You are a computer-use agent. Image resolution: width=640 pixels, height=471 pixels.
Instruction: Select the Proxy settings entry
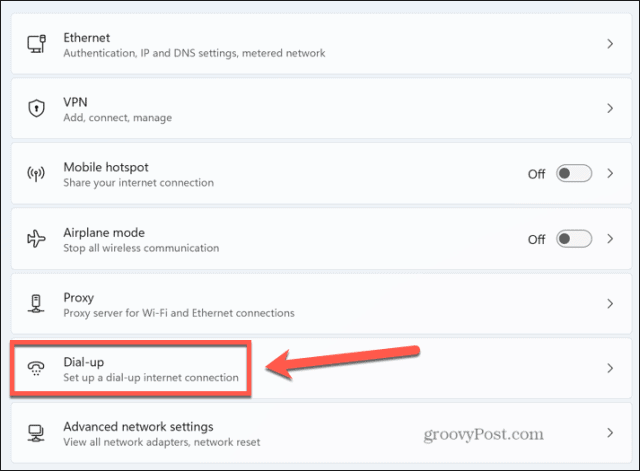point(81,296)
